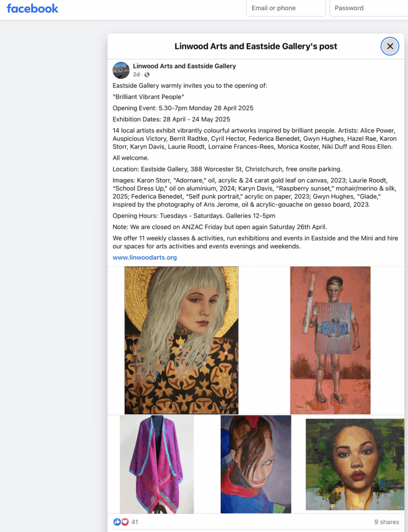408x532 pixels.
Task: Open the purple shawl image
Action: click(157, 464)
